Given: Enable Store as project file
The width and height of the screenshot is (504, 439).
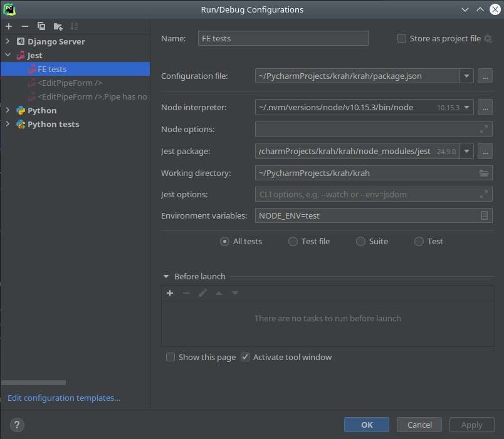Looking at the screenshot, I should [x=401, y=39].
